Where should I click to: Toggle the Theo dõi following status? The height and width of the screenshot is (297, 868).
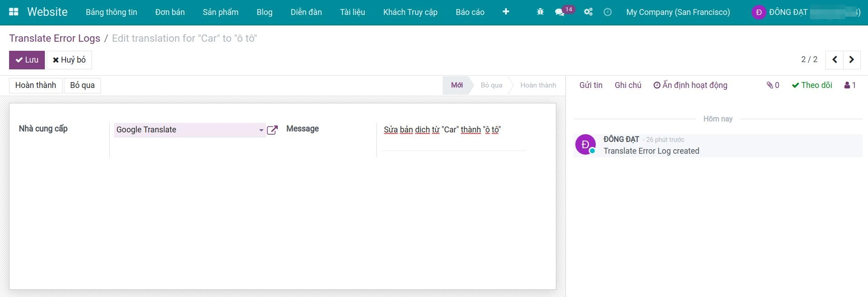click(812, 85)
